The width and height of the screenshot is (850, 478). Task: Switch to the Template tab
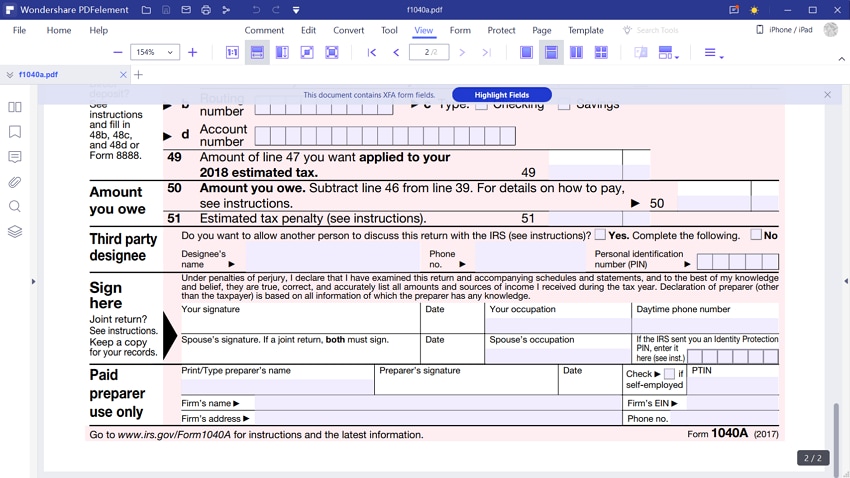[586, 30]
